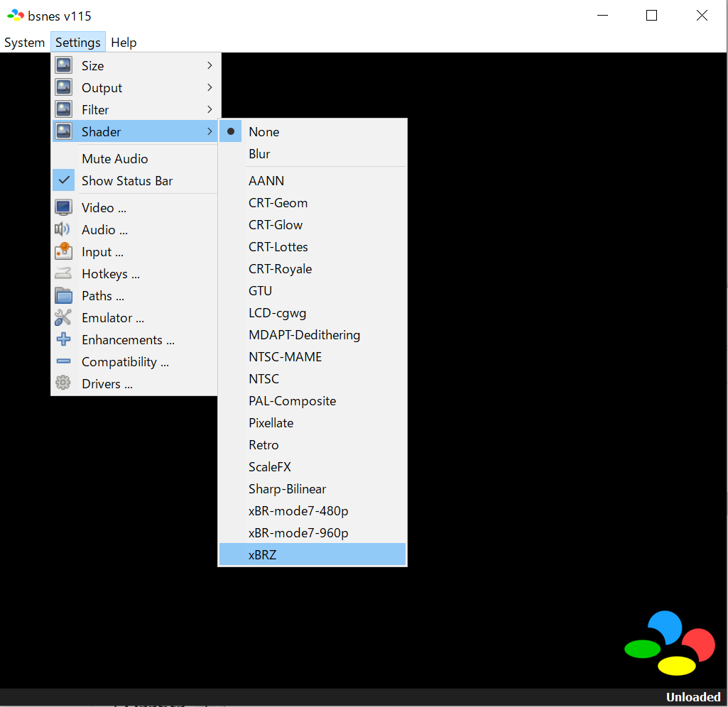
Task: Open the Help menu
Action: [124, 42]
